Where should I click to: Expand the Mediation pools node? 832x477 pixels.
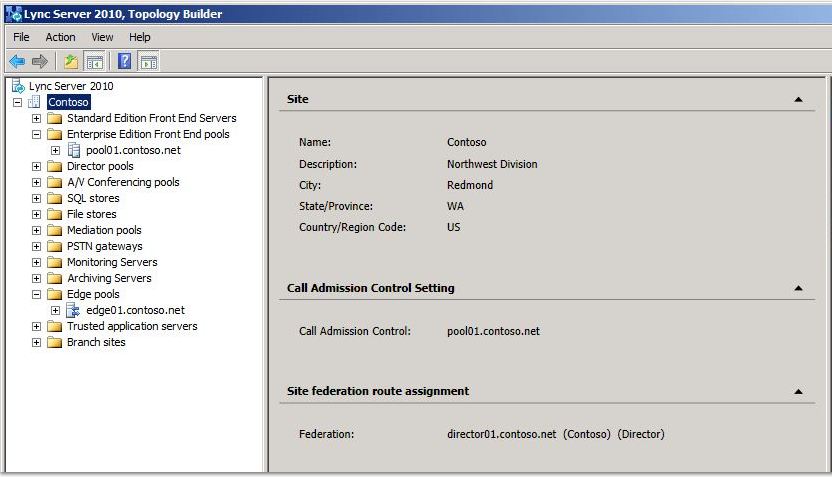36,230
